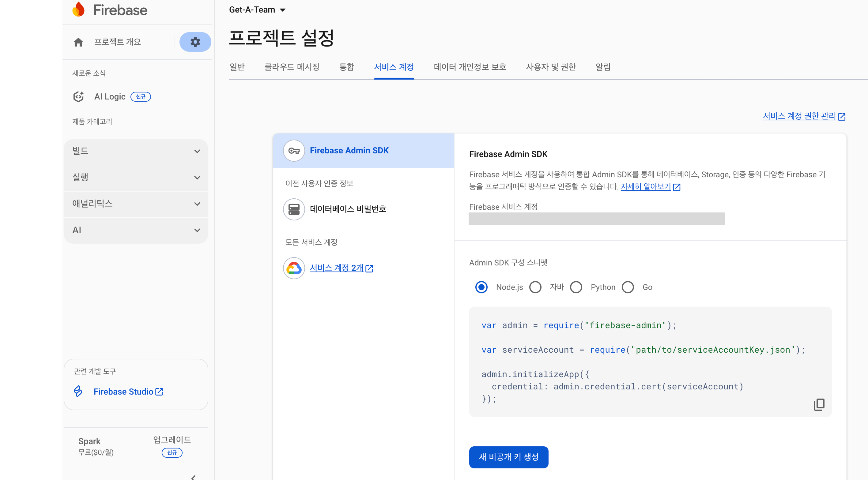Viewport: 868px width, 480px height.
Task: Click the Firebase flame logo
Action: [79, 9]
